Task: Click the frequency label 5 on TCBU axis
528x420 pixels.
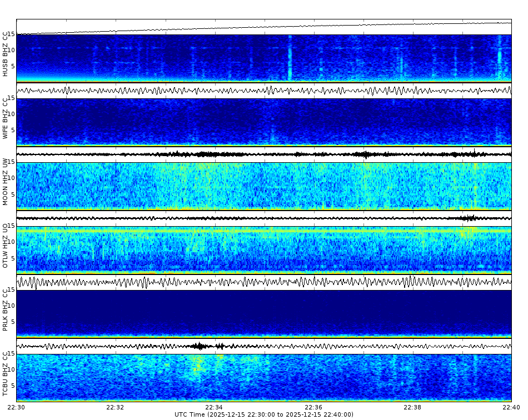Action: [x=12, y=385]
